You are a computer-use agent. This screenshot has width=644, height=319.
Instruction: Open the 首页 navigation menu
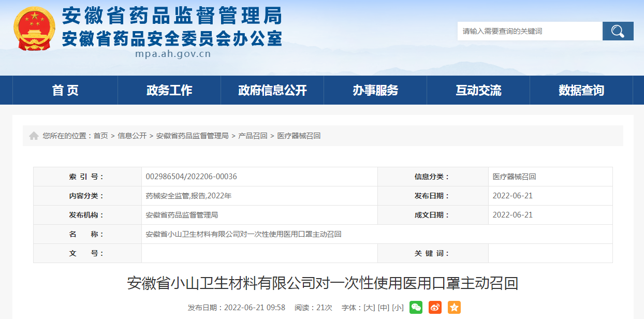[x=65, y=90]
